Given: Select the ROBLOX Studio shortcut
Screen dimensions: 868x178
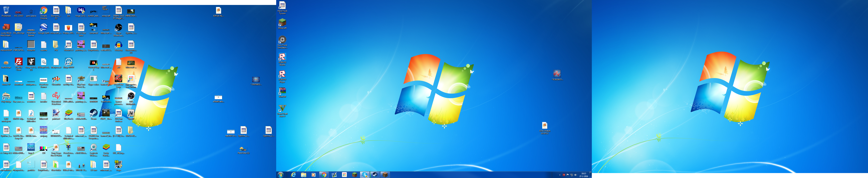Looking at the screenshot, I should pyautogui.click(x=282, y=59).
